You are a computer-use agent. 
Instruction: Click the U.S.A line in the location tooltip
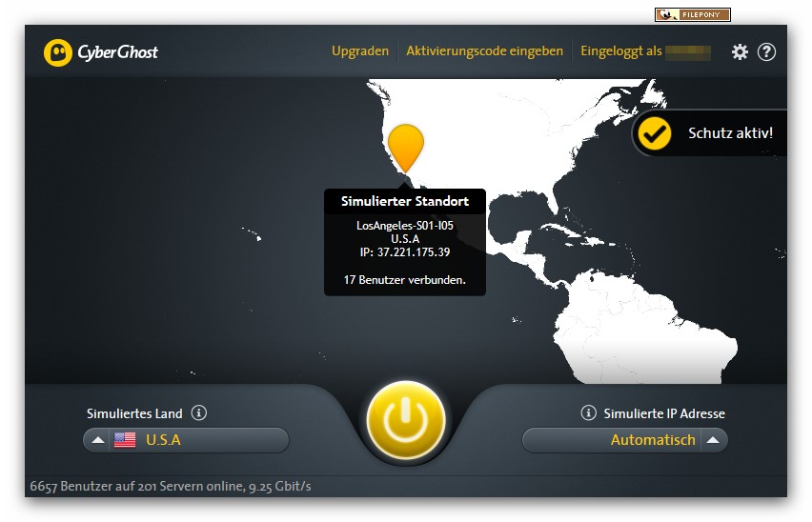(405, 239)
